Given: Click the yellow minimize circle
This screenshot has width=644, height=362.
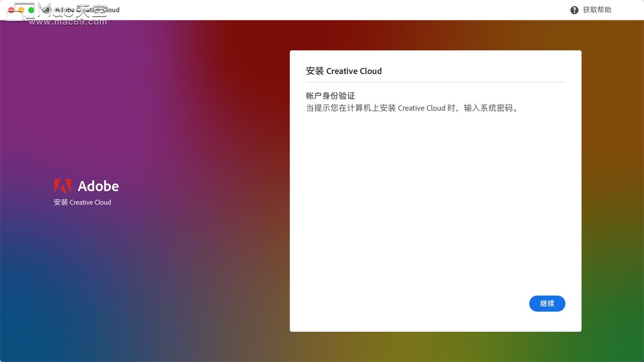Looking at the screenshot, I should point(21,9).
